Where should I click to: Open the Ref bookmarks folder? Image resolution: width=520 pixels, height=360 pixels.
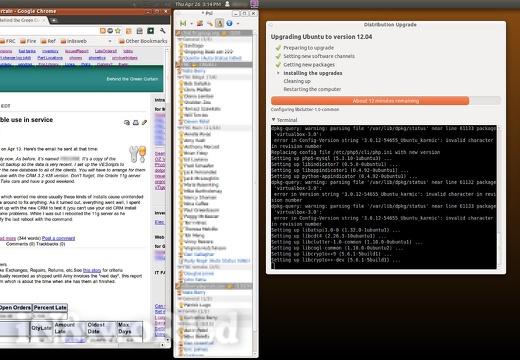tap(48, 41)
